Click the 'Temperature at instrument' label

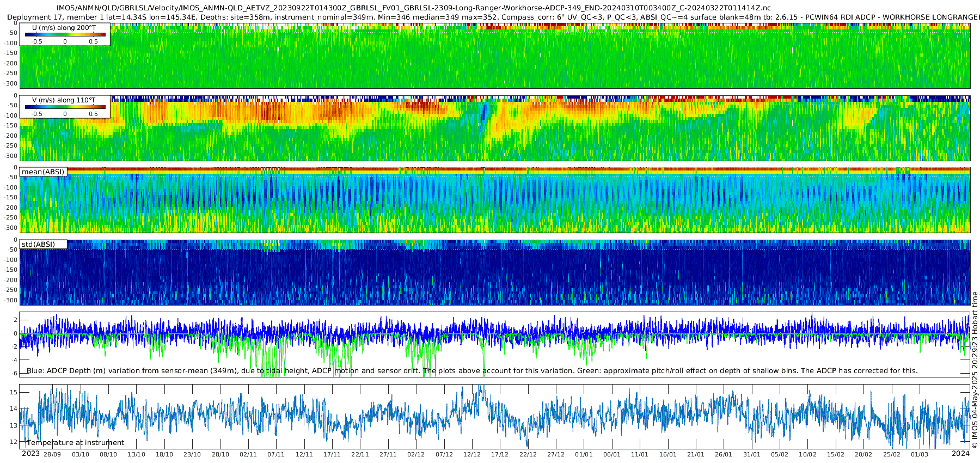tap(76, 443)
